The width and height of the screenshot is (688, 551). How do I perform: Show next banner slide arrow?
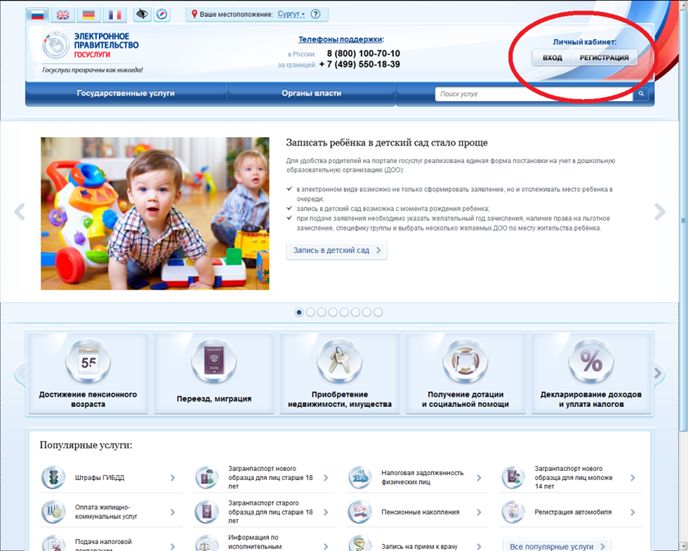tap(659, 212)
